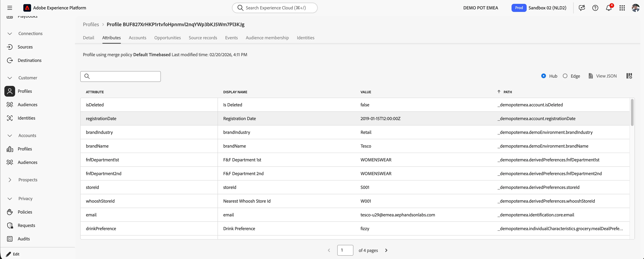Collapse the Accounts section
The width and height of the screenshot is (644, 259).
[x=10, y=136]
